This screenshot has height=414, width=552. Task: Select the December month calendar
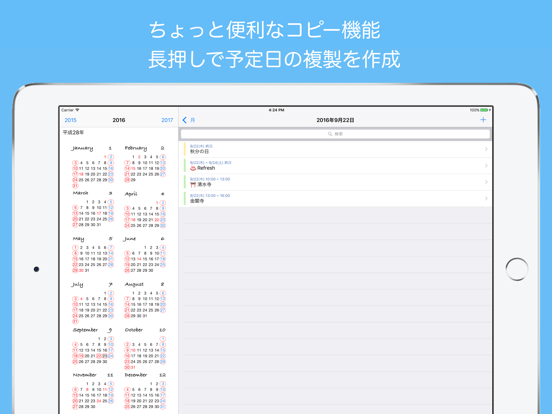click(145, 390)
